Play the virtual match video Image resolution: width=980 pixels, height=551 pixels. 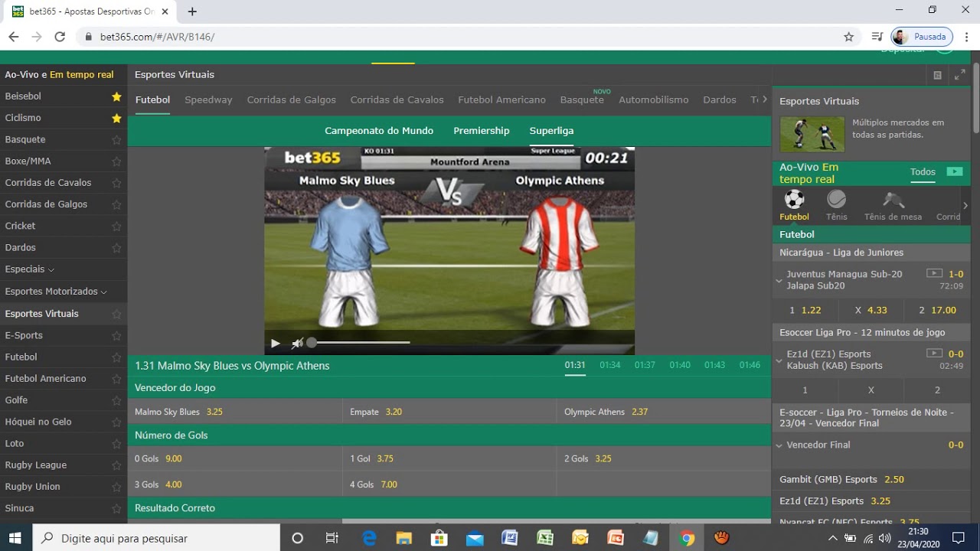point(276,343)
